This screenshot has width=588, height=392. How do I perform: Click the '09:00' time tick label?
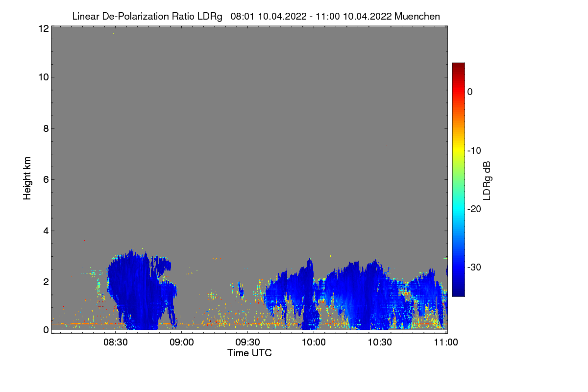(182, 343)
